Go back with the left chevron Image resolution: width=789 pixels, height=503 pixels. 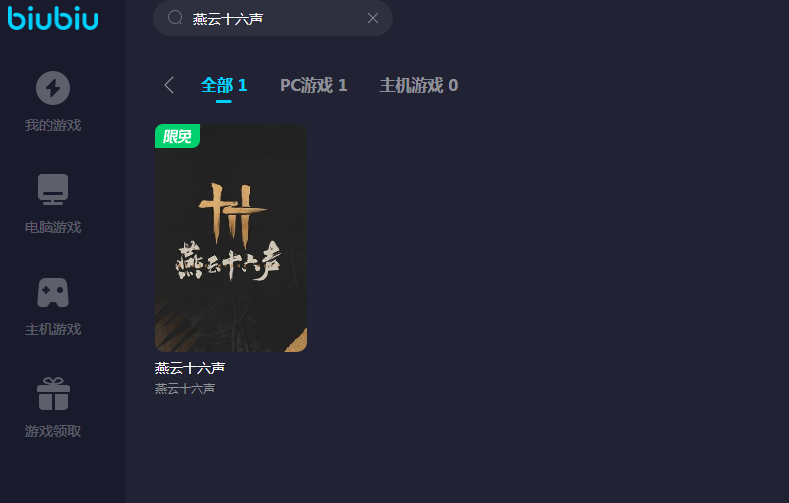[x=169, y=85]
